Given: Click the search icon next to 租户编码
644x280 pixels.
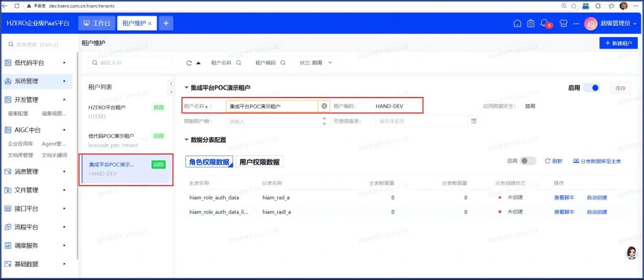Looking at the screenshot, I should click(283, 63).
